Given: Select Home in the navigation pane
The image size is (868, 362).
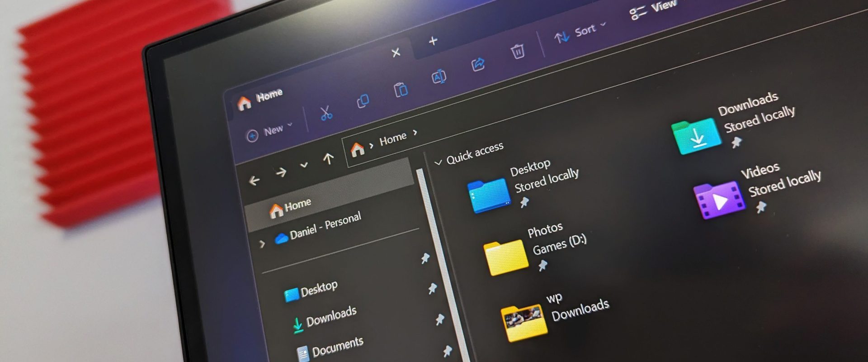Looking at the screenshot, I should coord(297,206).
